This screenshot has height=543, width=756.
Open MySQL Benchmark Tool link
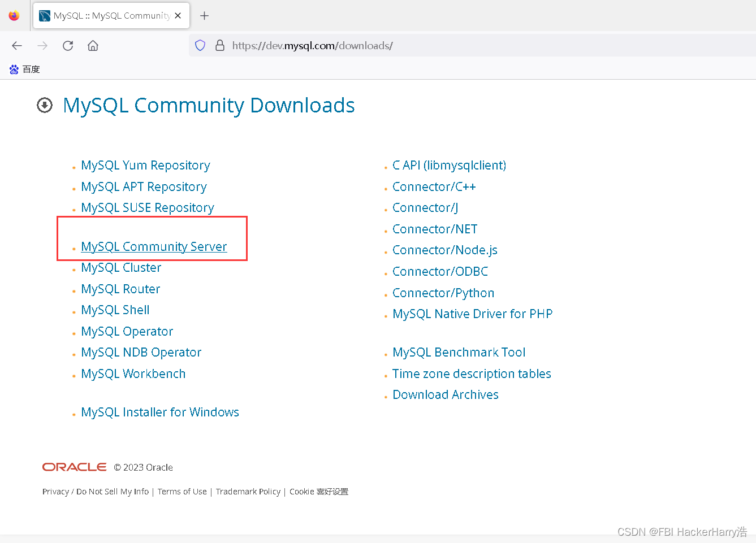[x=459, y=353]
